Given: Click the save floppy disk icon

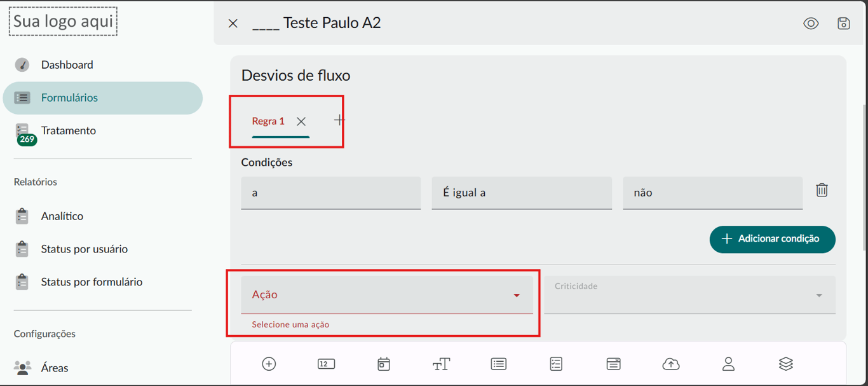Looking at the screenshot, I should click(x=844, y=24).
